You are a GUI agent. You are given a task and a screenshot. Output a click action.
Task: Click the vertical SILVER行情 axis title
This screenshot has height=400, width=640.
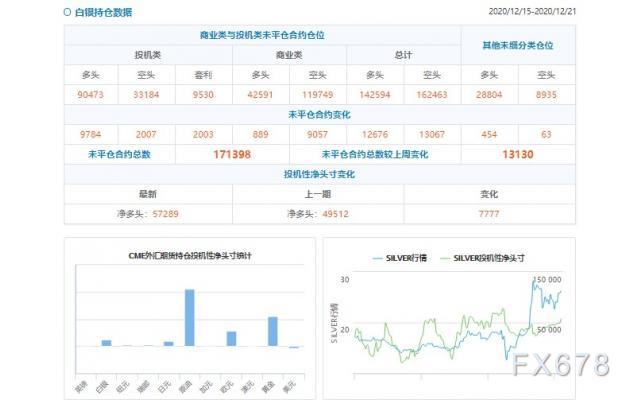(x=334, y=323)
